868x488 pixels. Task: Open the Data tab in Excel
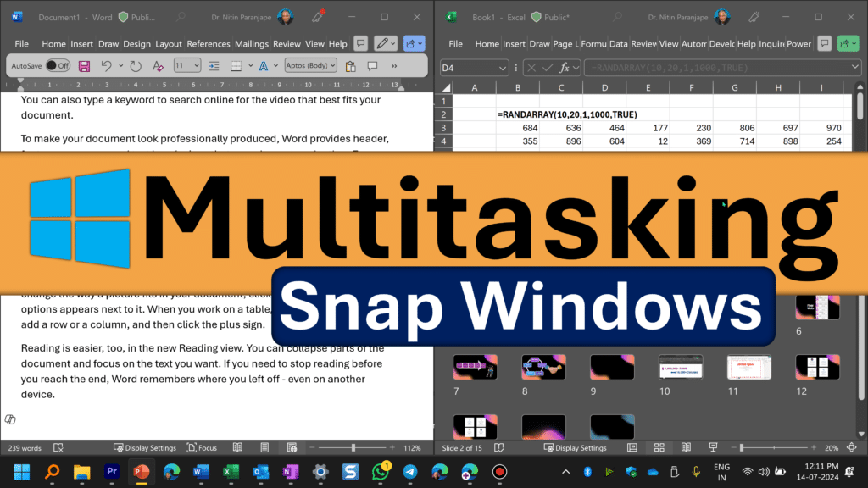point(618,44)
